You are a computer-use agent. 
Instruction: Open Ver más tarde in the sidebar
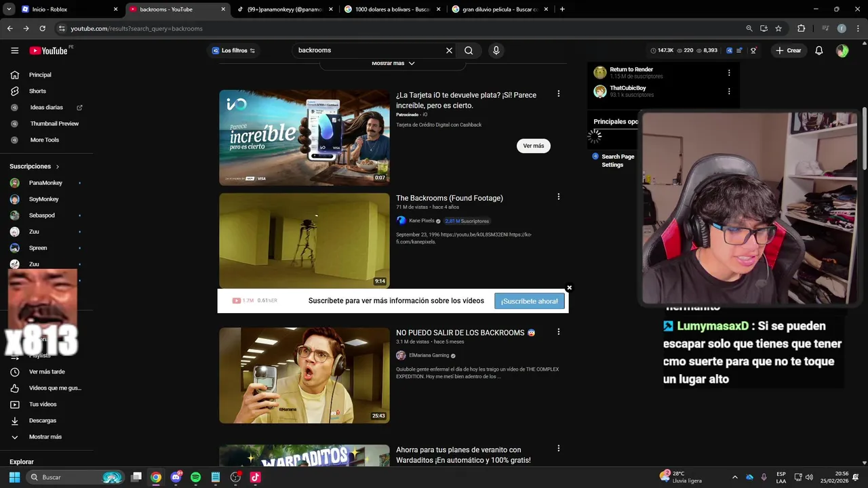(x=46, y=371)
